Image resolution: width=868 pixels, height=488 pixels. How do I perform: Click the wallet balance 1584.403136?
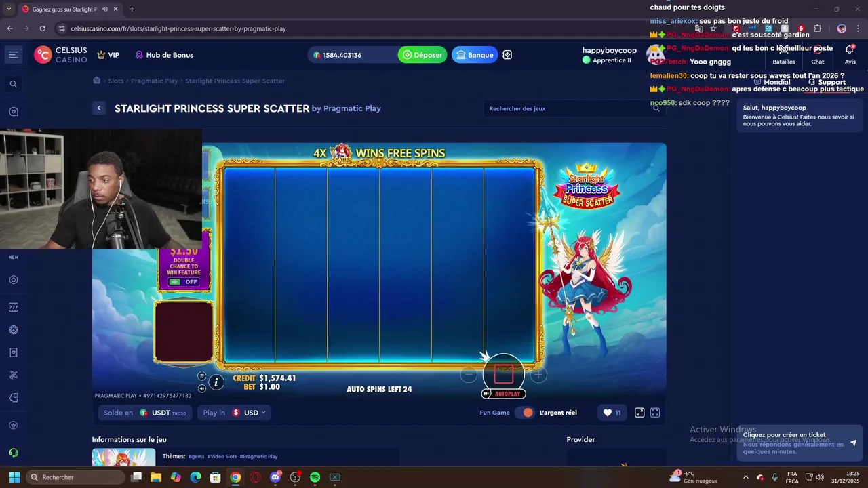click(x=337, y=55)
